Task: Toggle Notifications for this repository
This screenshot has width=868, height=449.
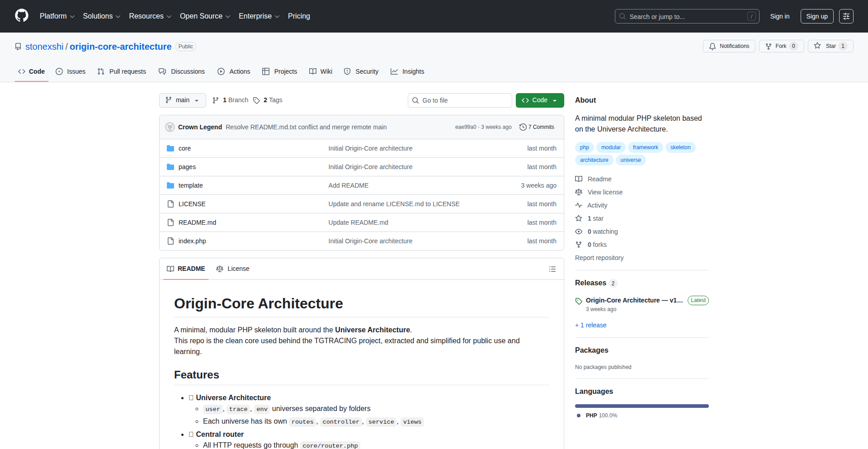Action: click(x=729, y=46)
